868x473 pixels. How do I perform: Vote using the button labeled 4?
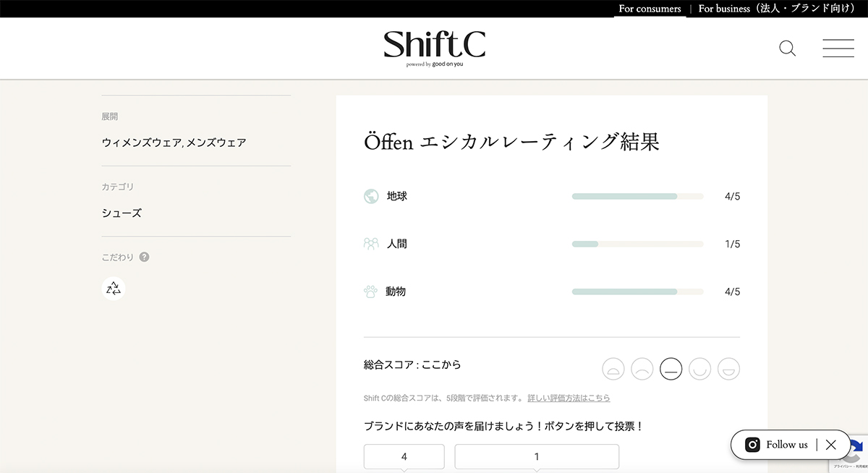click(x=404, y=456)
